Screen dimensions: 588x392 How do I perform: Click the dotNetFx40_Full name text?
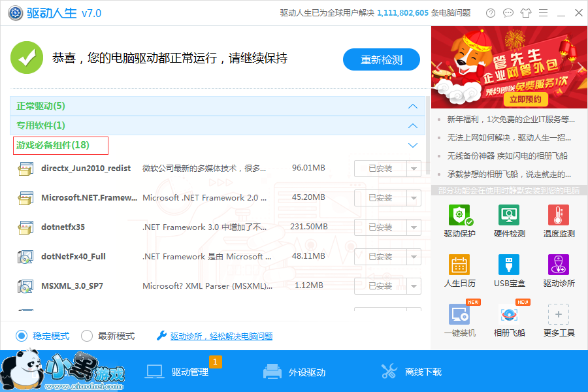coord(73,257)
